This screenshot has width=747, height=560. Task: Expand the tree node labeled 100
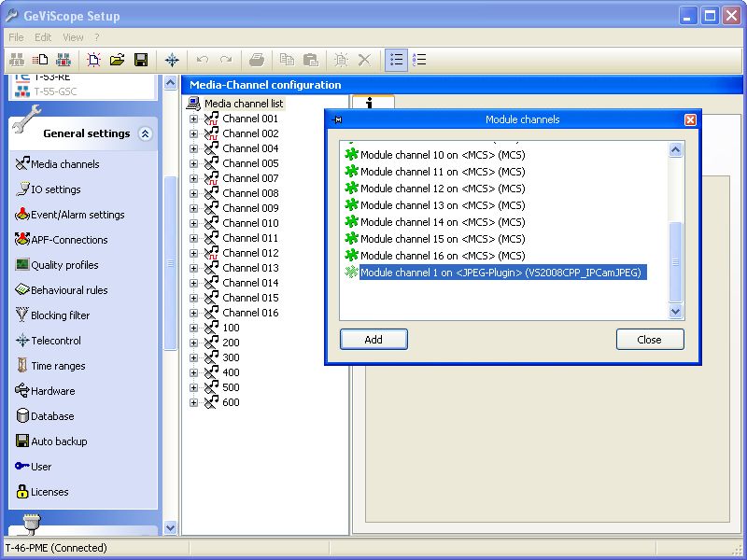(x=194, y=328)
